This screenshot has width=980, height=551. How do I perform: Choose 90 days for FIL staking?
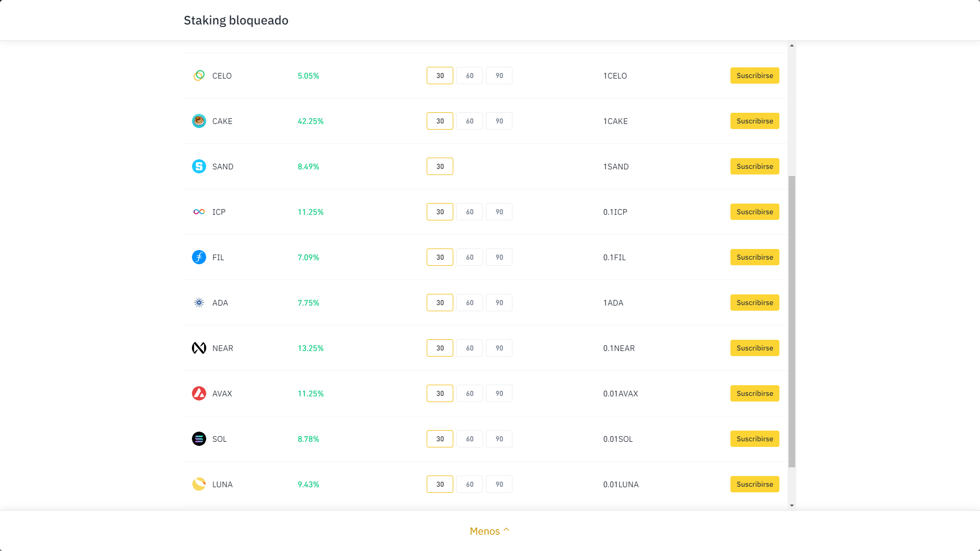point(499,257)
